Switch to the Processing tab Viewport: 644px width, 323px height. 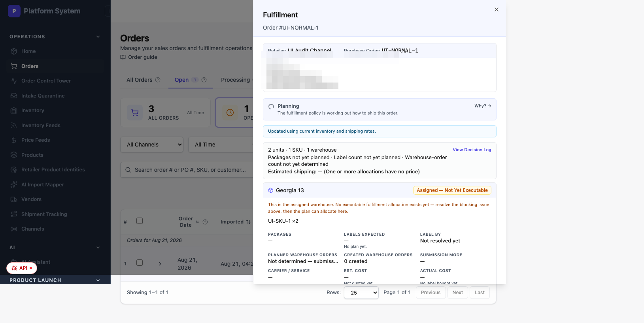[x=235, y=80]
